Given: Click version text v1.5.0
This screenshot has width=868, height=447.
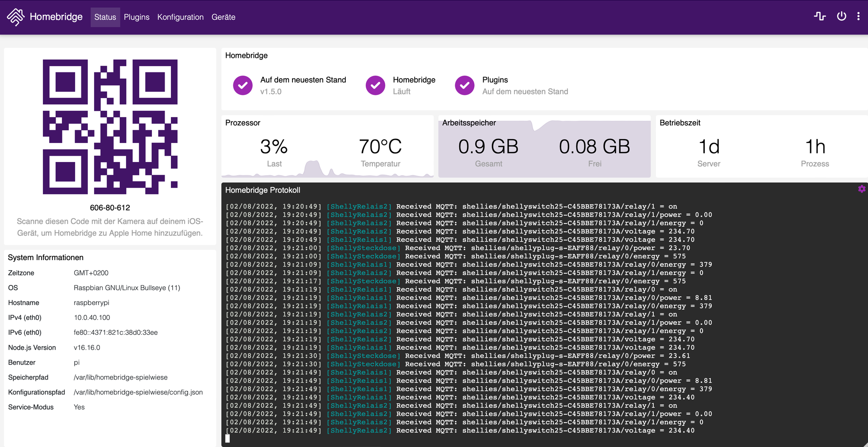Looking at the screenshot, I should (x=271, y=91).
